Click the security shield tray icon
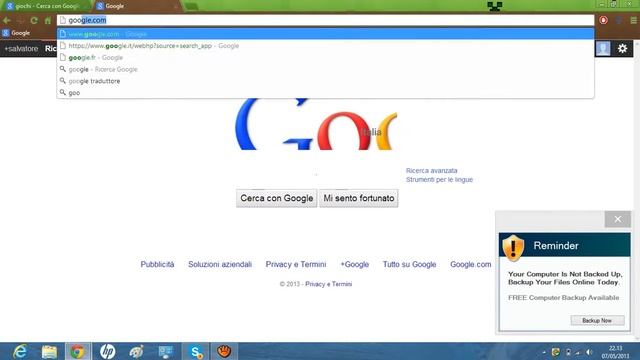Image resolution: width=640 pixels, height=360 pixels. [x=556, y=352]
